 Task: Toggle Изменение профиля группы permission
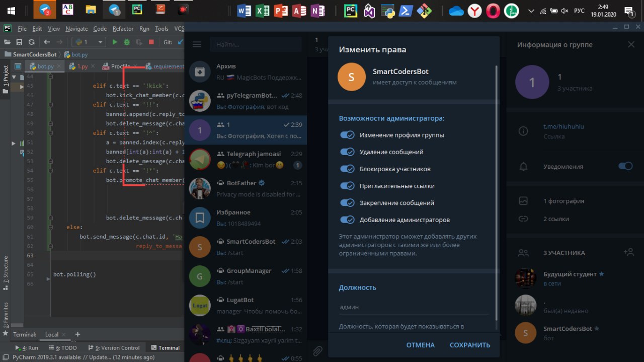[x=348, y=135]
